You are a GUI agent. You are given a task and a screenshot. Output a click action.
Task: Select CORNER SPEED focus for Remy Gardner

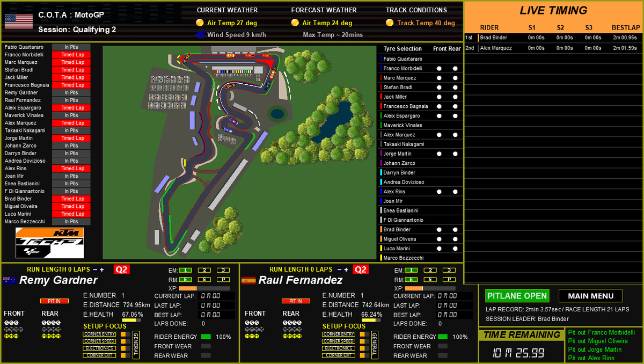point(99,341)
